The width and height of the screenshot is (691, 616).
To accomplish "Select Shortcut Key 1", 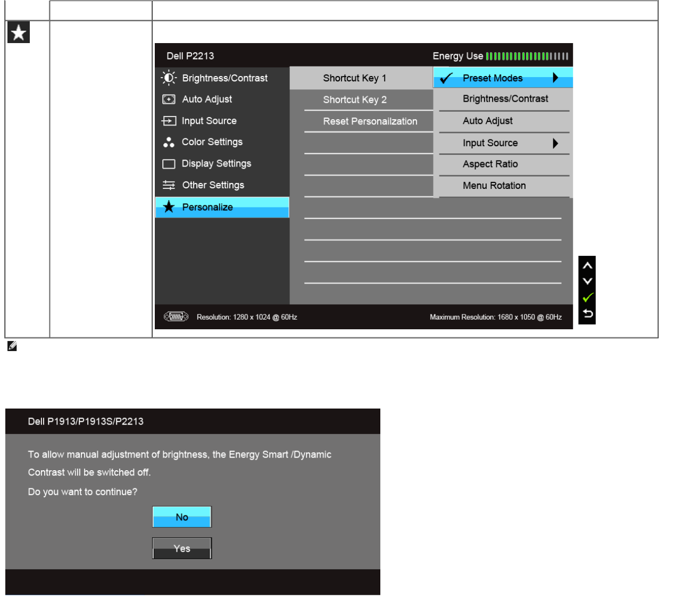I will [x=362, y=78].
